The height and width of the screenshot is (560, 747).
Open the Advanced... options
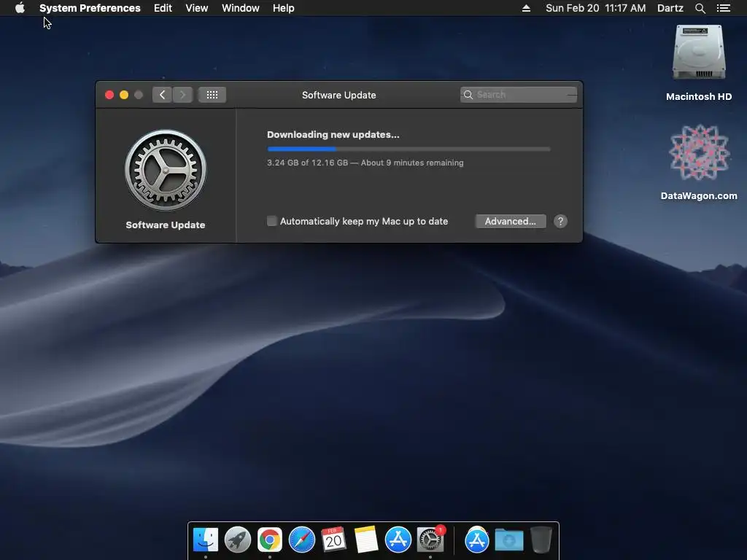point(510,221)
